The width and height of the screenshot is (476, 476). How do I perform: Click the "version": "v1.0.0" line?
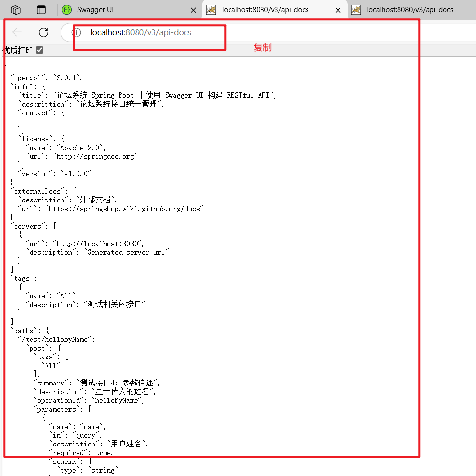coord(54,174)
